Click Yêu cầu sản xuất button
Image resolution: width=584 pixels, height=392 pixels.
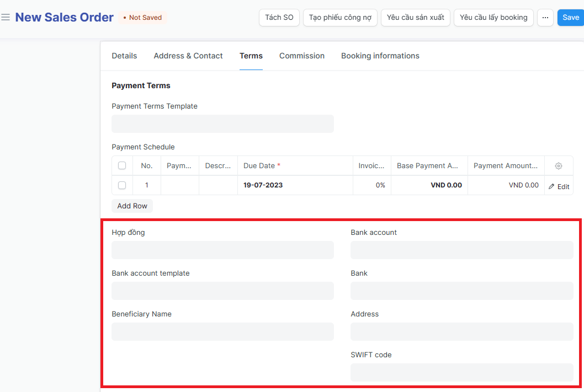(x=415, y=18)
